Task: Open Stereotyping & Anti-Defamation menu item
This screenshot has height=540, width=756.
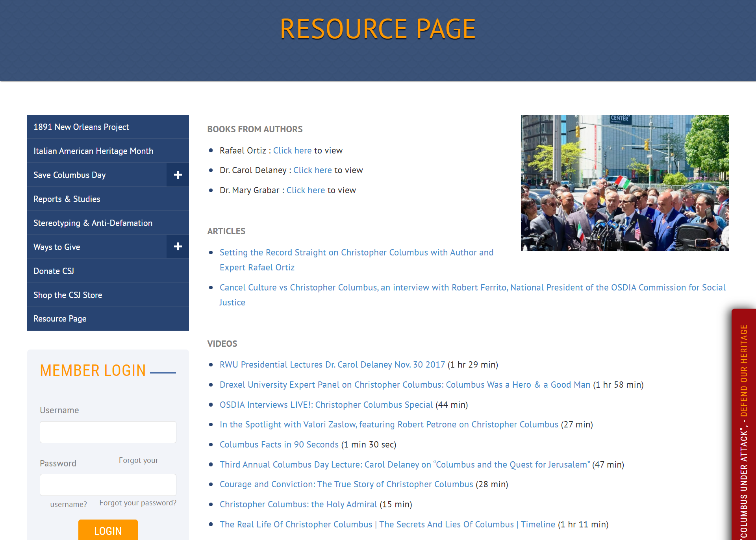Action: [93, 223]
